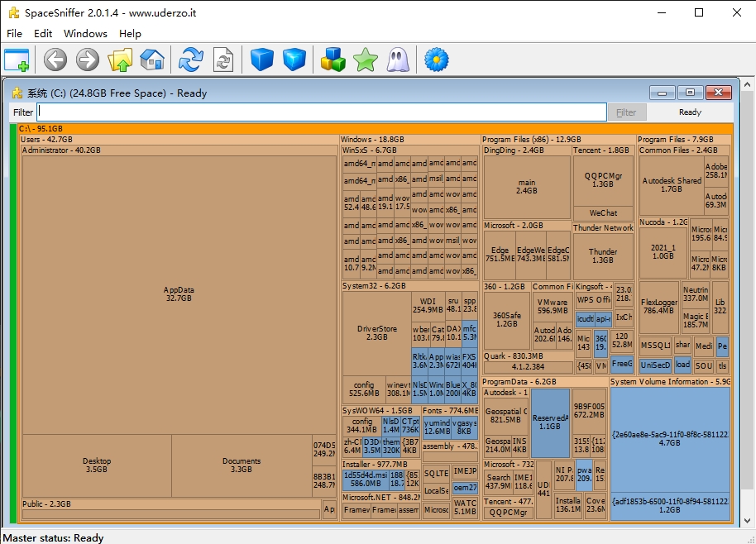Open the Help menu
The width and height of the screenshot is (756, 544).
[x=130, y=34]
